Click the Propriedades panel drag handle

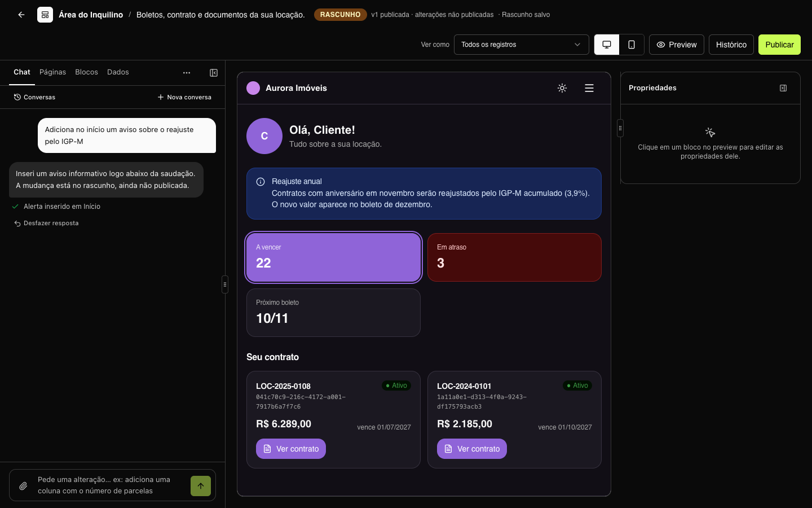click(x=620, y=128)
